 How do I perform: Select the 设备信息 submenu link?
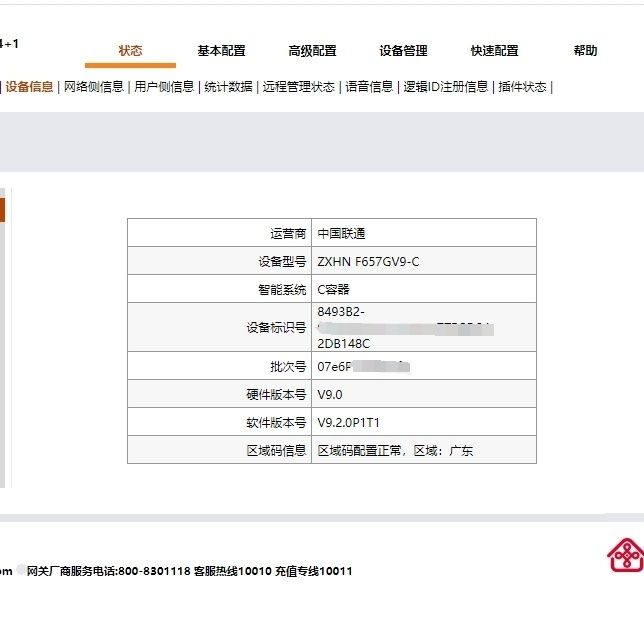tap(29, 87)
